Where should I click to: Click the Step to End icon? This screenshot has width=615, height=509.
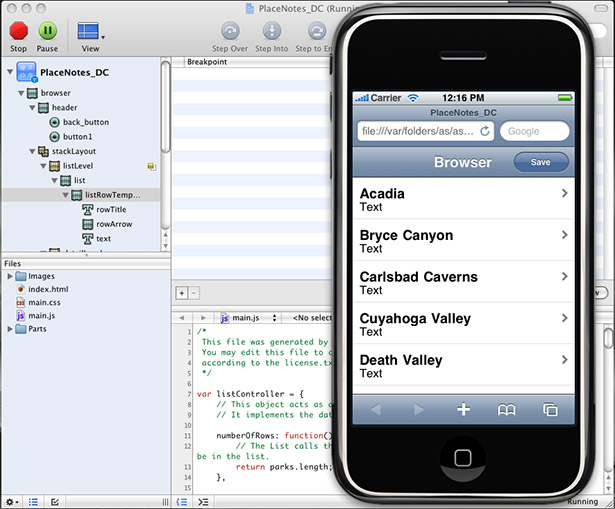click(317, 31)
